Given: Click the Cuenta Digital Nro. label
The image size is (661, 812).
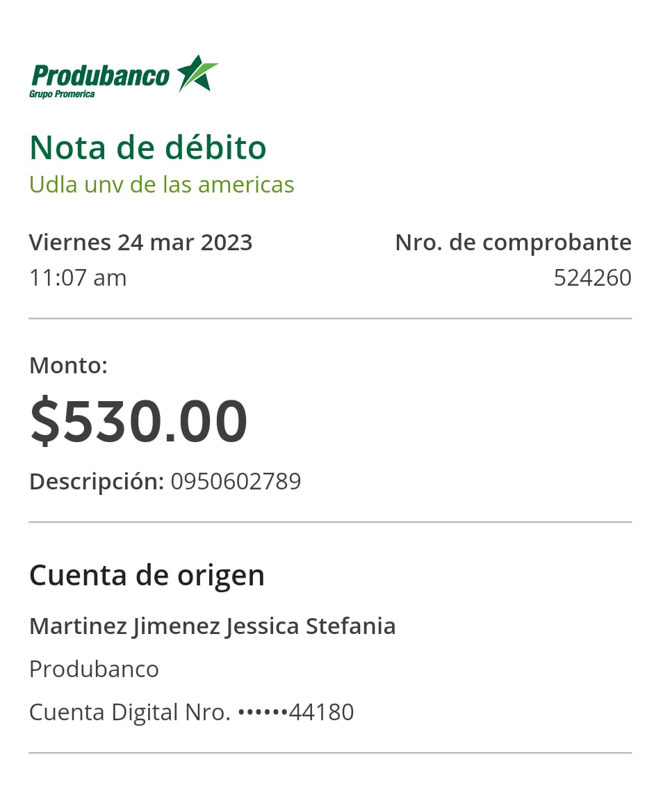Looking at the screenshot, I should (130, 713).
